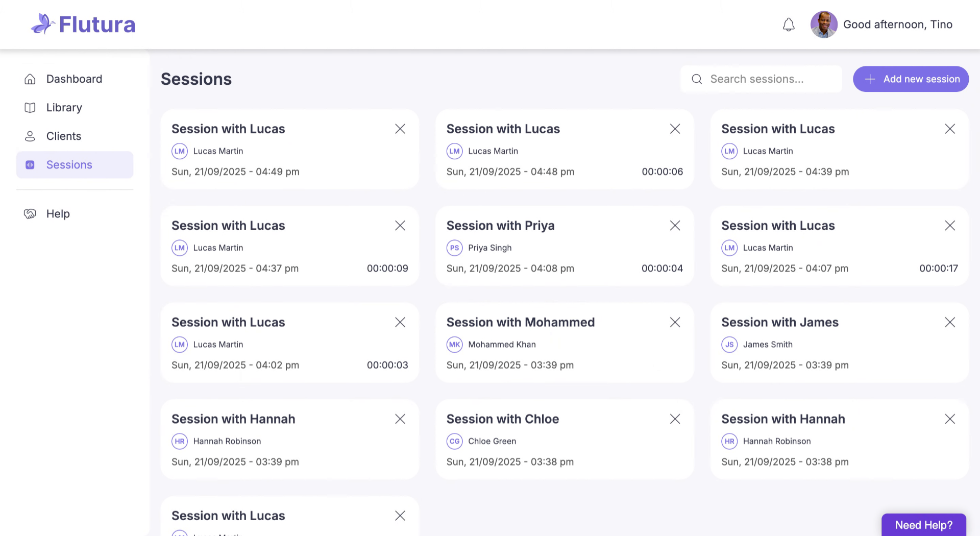Click the notification bell icon
Screen dimensions: 980x536
click(789, 25)
